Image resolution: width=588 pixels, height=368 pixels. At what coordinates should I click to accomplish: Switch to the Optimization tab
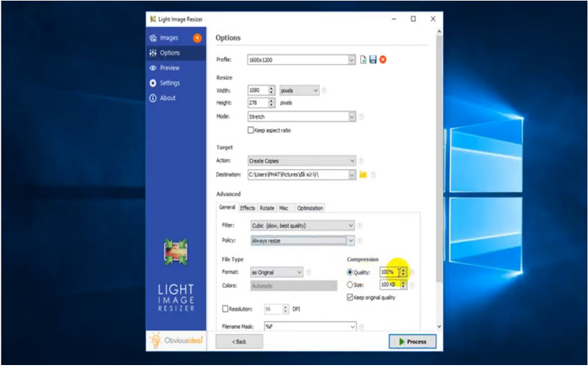pyautogui.click(x=309, y=208)
